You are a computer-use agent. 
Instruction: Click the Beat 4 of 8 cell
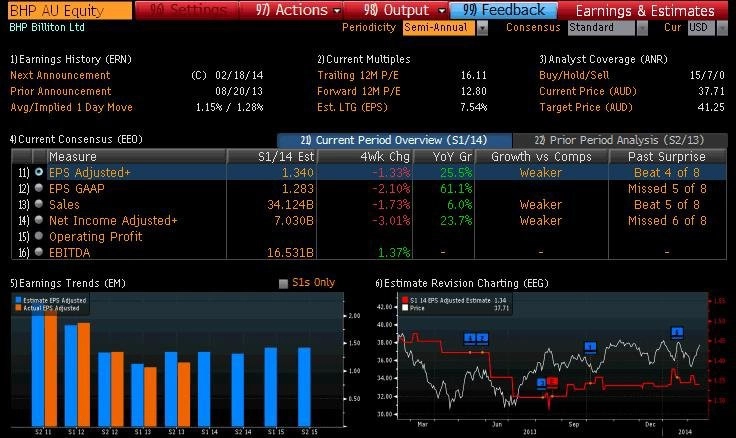667,173
